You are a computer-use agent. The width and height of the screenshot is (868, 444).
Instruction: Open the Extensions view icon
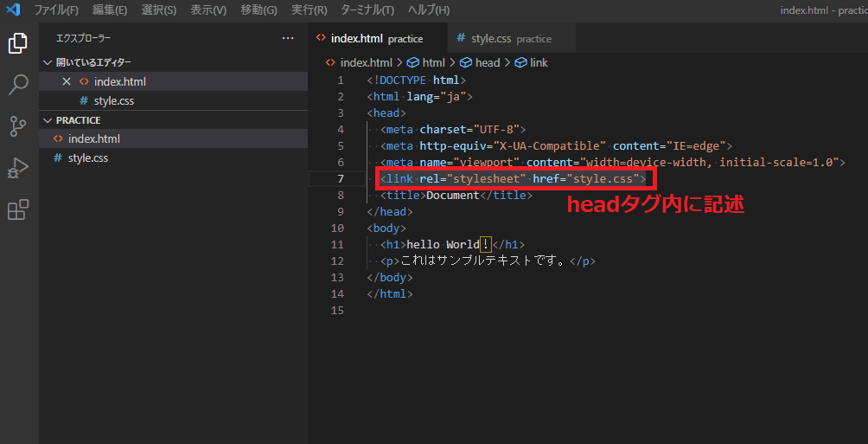[x=18, y=209]
